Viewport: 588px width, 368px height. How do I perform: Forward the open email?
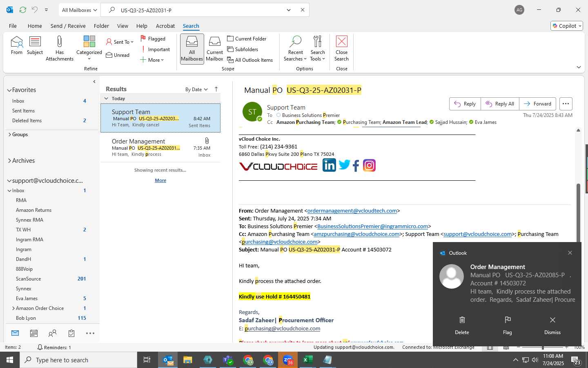pos(537,104)
